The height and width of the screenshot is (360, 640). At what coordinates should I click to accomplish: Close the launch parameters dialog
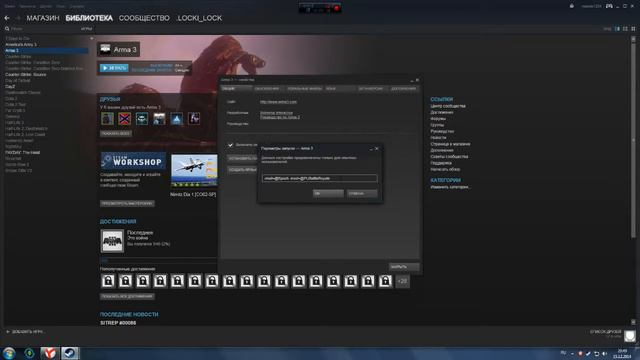pos(376,149)
